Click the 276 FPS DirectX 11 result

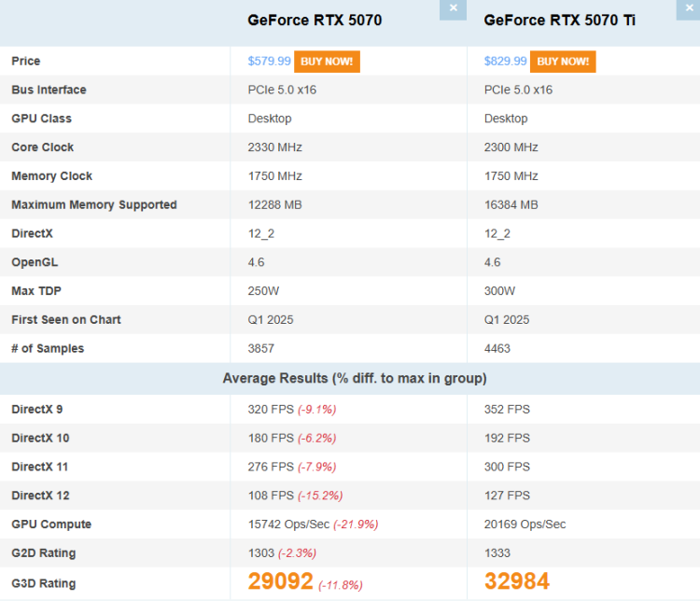[271, 467]
